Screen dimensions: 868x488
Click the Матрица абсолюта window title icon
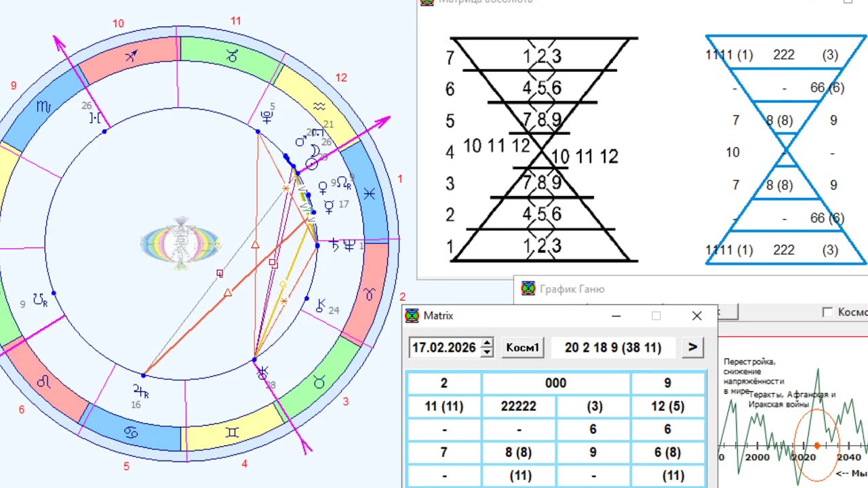pos(427,2)
